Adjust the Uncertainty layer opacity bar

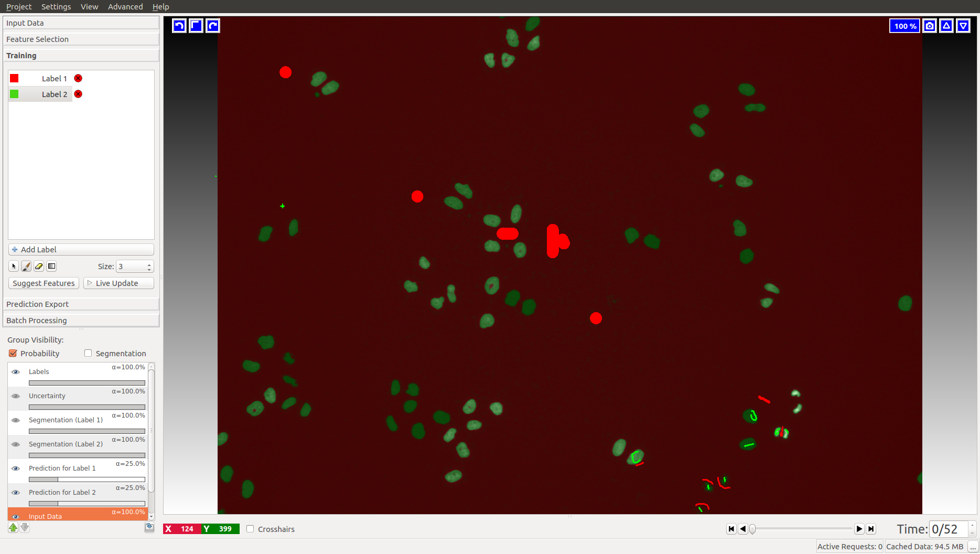(x=87, y=407)
